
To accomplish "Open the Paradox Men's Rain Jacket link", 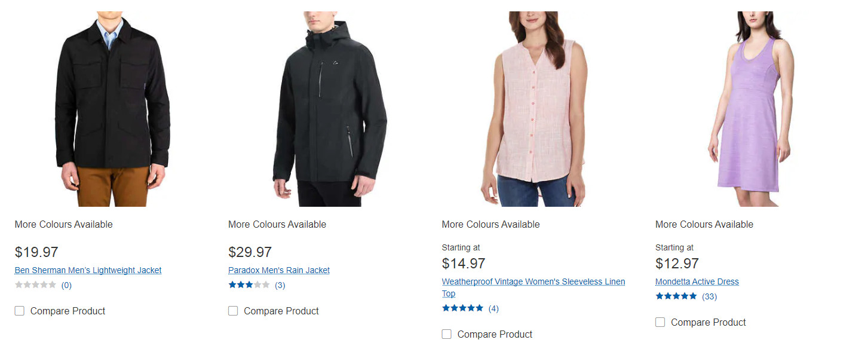I will (x=279, y=270).
